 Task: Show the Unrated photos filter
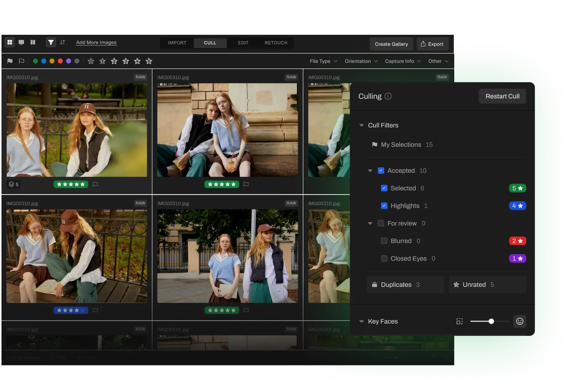(x=488, y=285)
